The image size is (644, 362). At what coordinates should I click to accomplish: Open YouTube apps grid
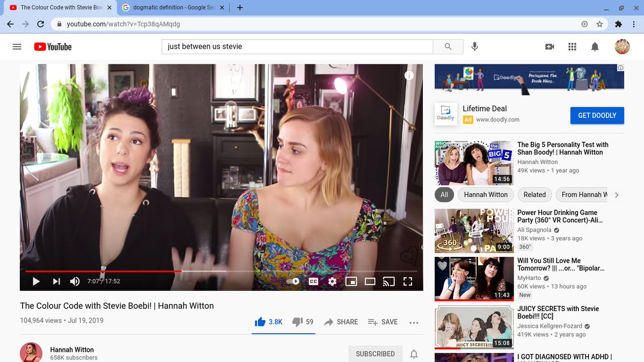(572, 47)
